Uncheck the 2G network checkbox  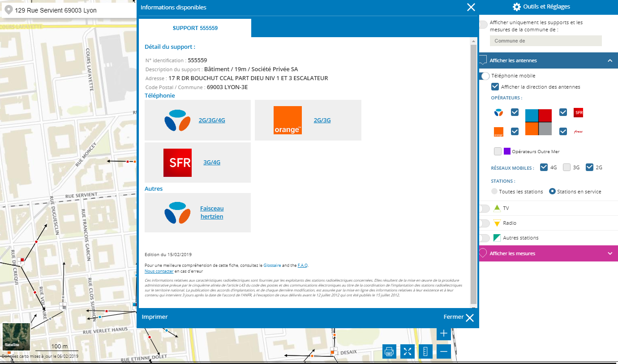[589, 167]
